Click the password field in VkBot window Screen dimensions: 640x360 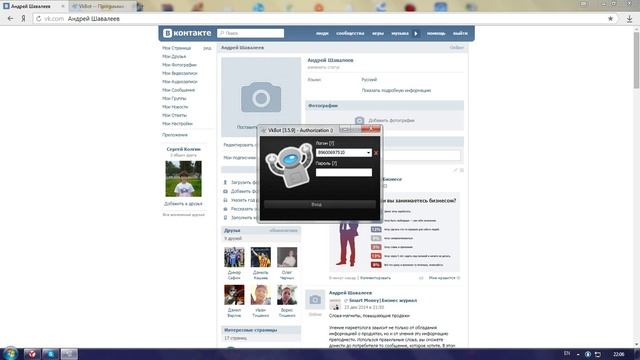point(344,172)
